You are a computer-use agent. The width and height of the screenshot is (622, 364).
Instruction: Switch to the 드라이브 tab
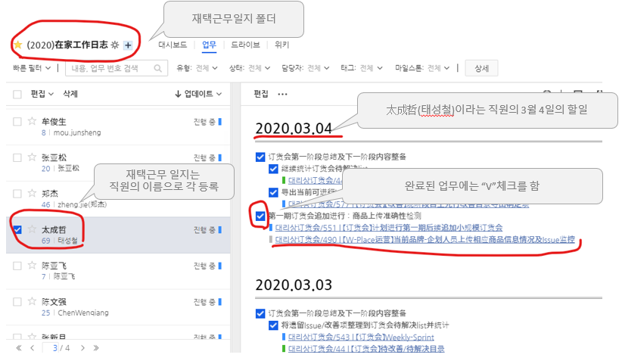coord(246,45)
